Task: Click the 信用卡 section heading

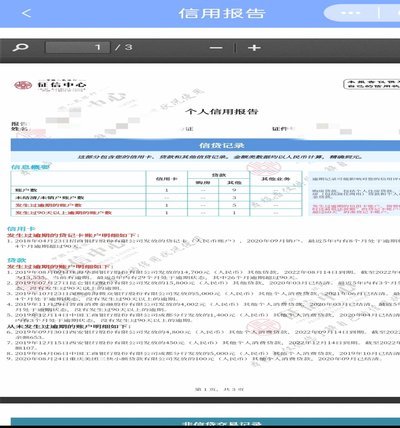Action: point(21,229)
